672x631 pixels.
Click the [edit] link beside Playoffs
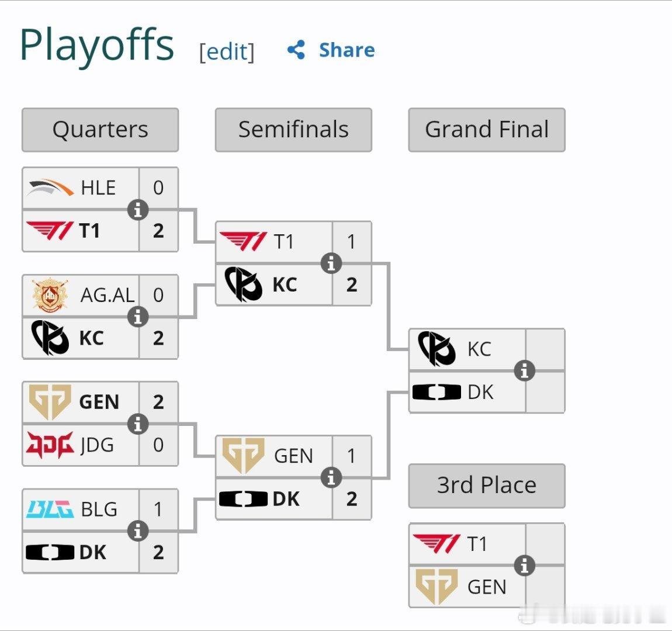tap(227, 52)
